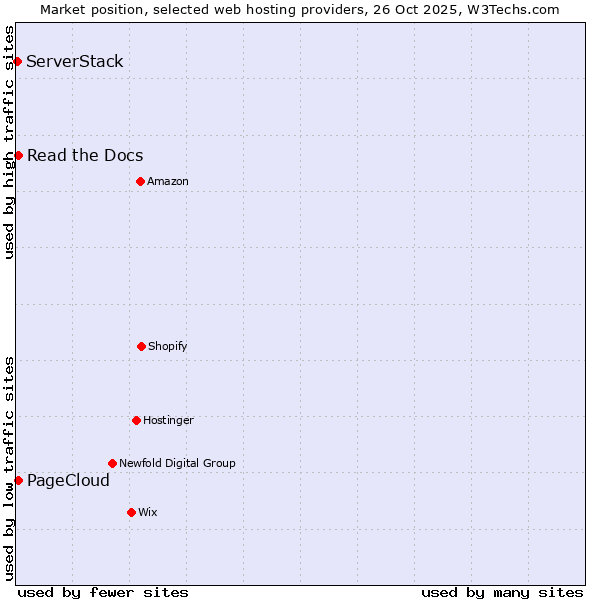The height and width of the screenshot is (600, 600).
Task: Click the Shopify red data point
Action: pyautogui.click(x=141, y=346)
